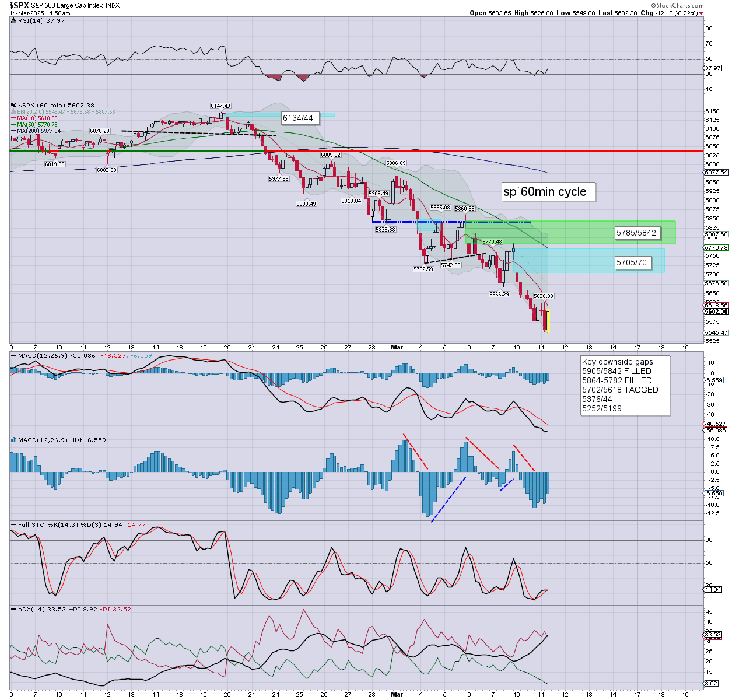Click the yellow-highlighted latest candlestick
The width and height of the screenshot is (729, 700).
pyautogui.click(x=548, y=321)
